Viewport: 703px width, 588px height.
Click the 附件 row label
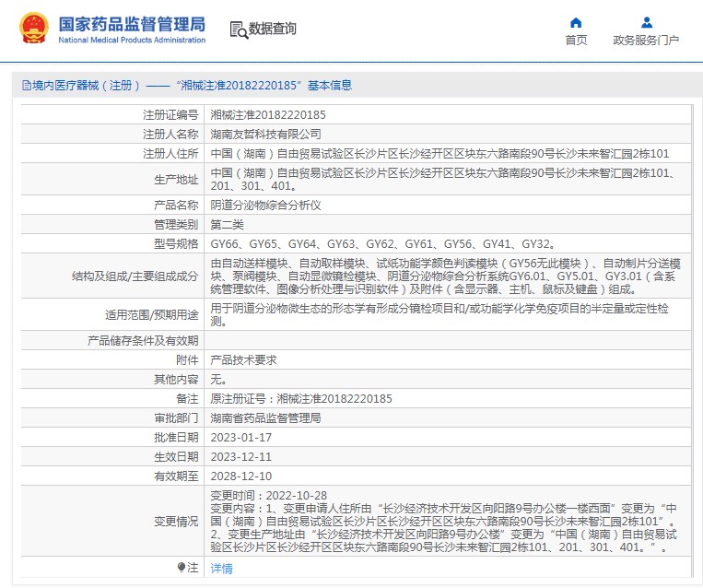click(x=187, y=359)
